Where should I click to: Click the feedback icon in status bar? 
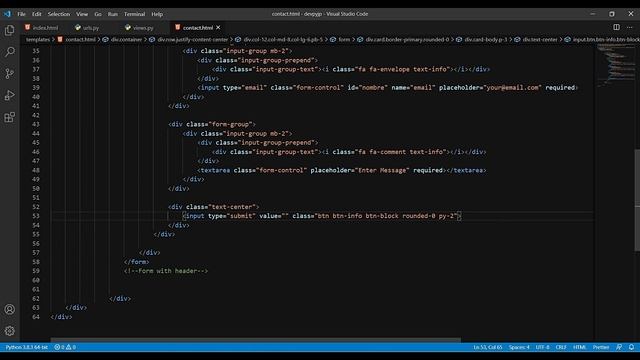pyautogui.click(x=619, y=347)
